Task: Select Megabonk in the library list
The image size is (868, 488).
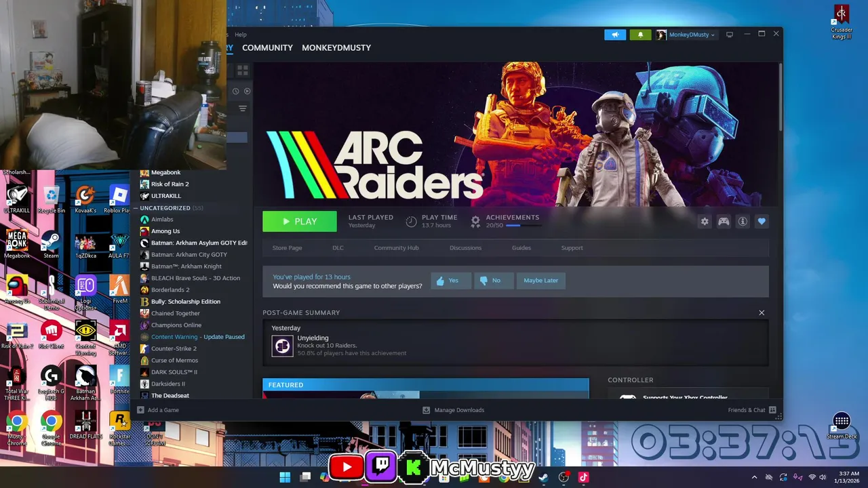Action: click(x=165, y=172)
